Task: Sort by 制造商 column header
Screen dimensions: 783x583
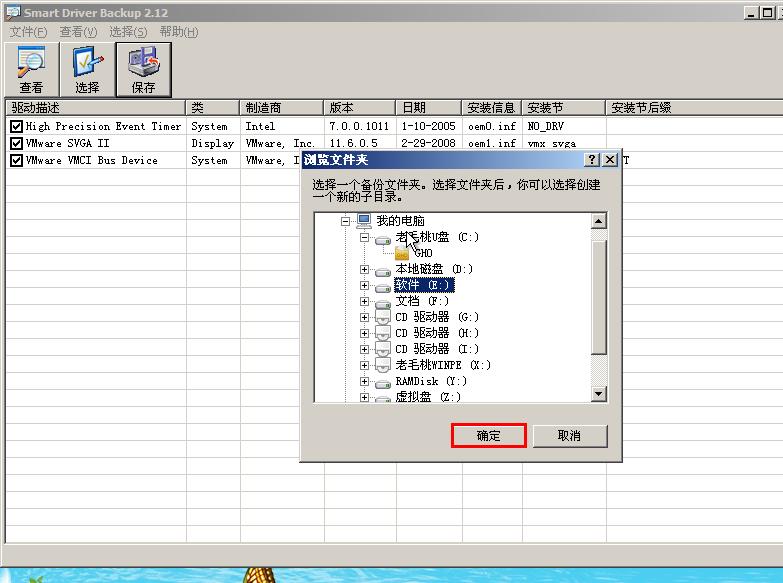Action: [x=282, y=107]
